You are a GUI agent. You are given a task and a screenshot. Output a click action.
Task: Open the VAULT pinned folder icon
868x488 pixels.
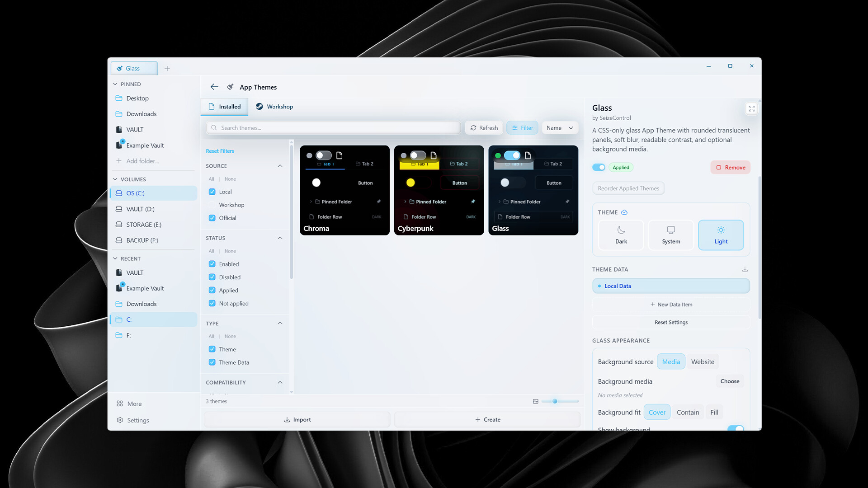119,130
